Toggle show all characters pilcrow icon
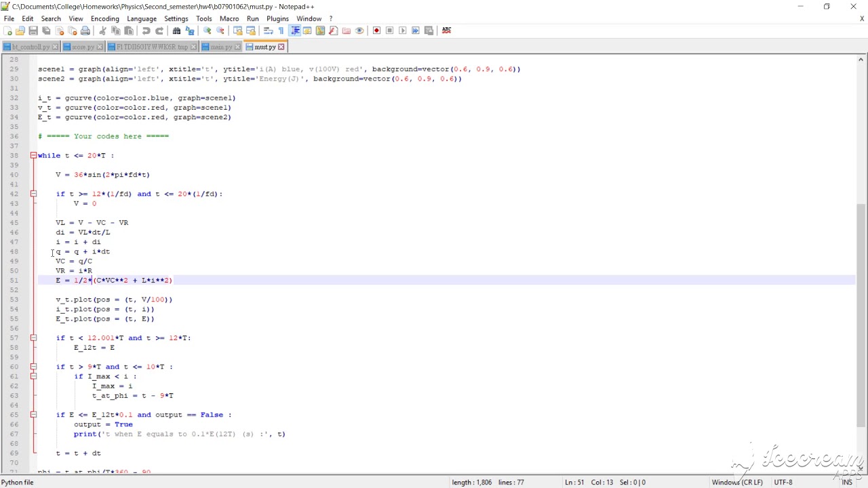This screenshot has height=488, width=868. tap(281, 30)
